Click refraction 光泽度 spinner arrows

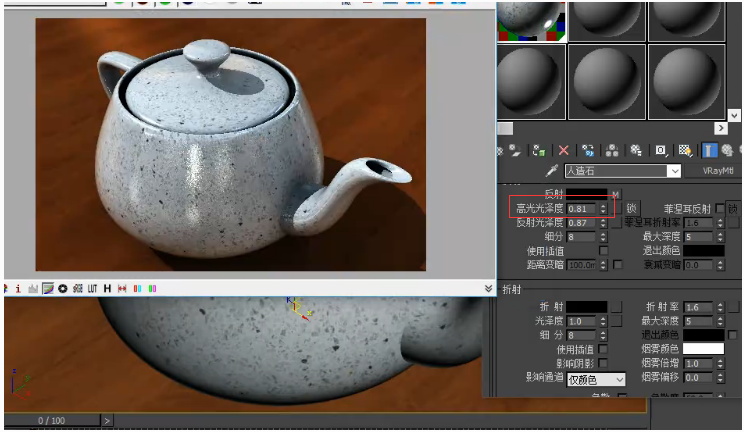[x=603, y=321]
